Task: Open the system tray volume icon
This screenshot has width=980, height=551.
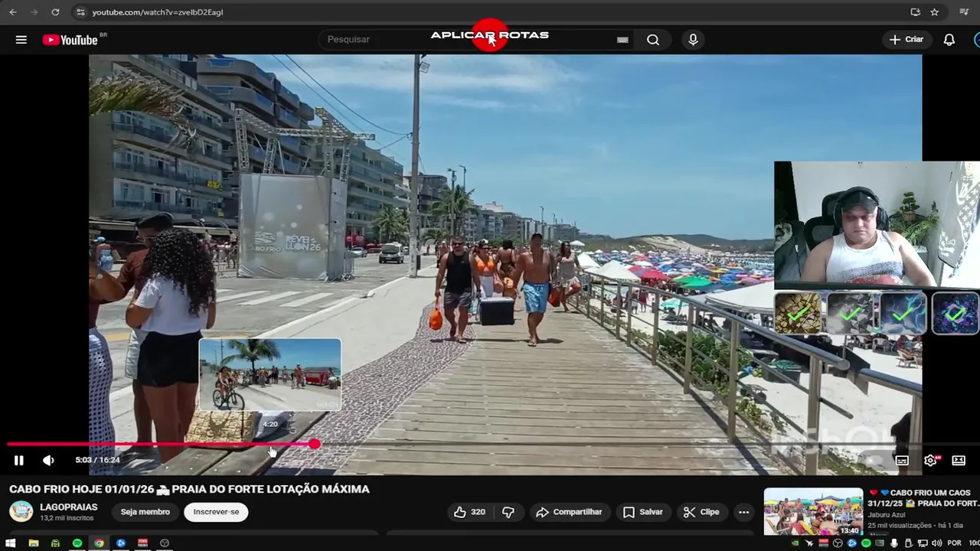Action: [936, 543]
